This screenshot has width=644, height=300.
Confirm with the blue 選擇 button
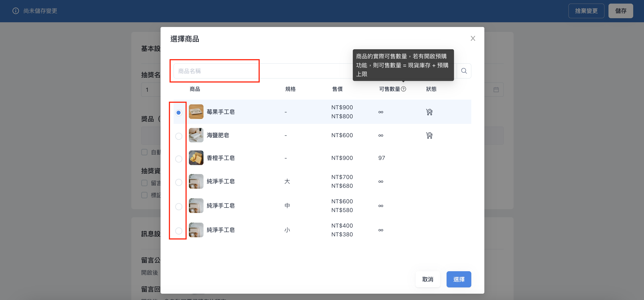click(459, 279)
